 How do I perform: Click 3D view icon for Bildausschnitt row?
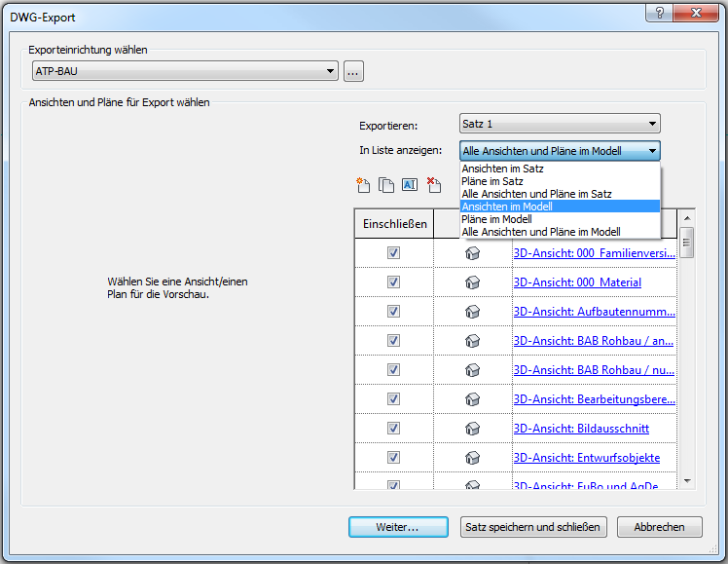tap(473, 429)
